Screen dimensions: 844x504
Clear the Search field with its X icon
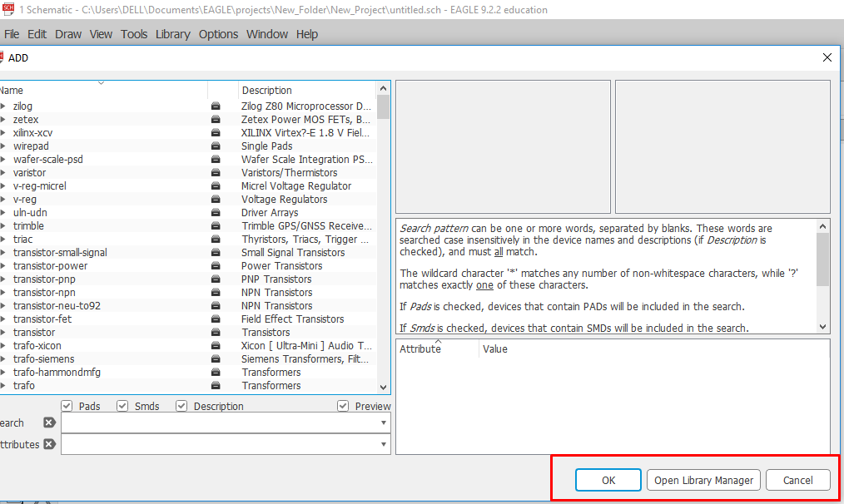pyautogui.click(x=49, y=422)
